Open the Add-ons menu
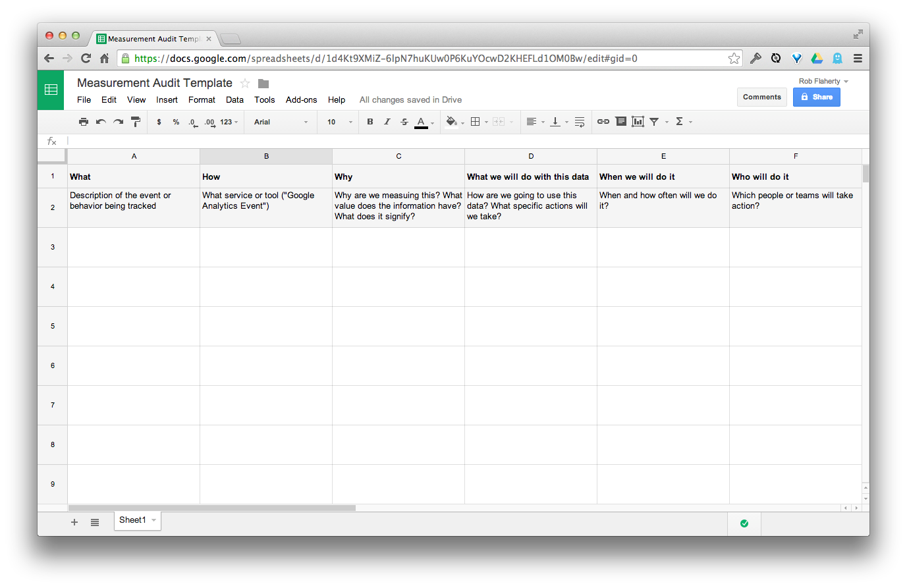Screen dimensions: 907x588 301,100
